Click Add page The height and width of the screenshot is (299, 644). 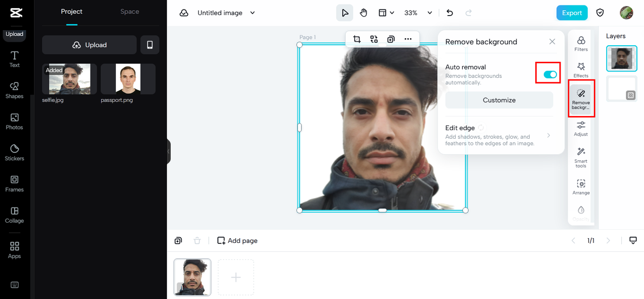point(237,241)
